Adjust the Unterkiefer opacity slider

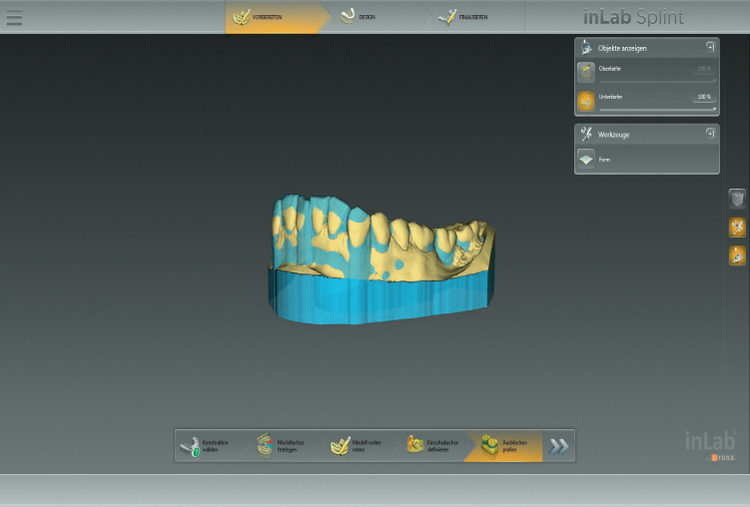[657, 109]
